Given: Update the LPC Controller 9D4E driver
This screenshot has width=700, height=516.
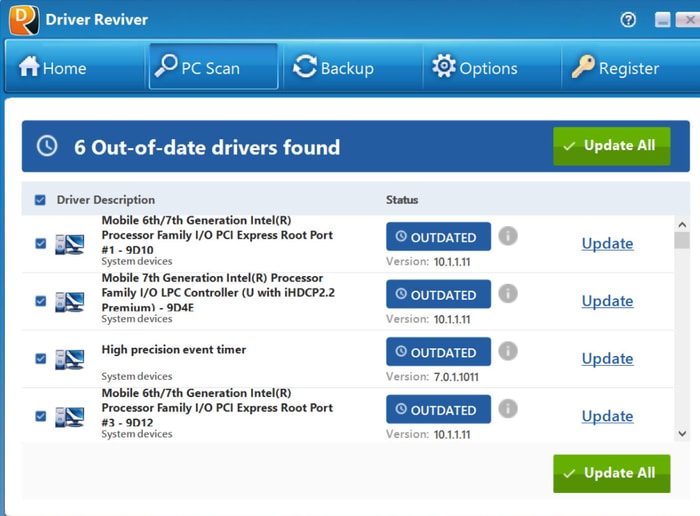Looking at the screenshot, I should (608, 301).
